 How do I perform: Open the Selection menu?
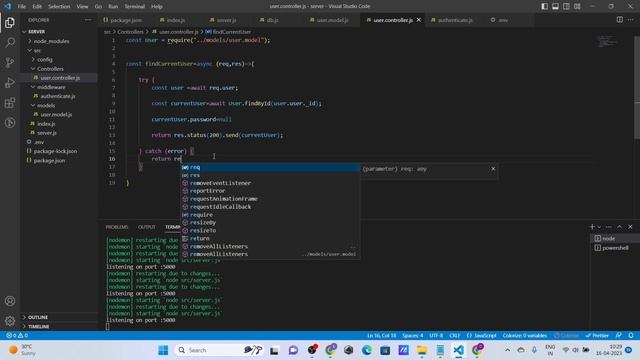click(x=59, y=7)
